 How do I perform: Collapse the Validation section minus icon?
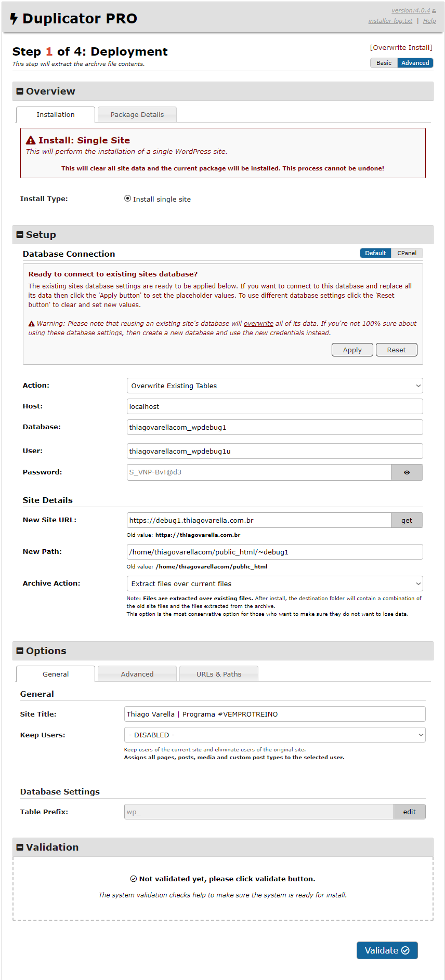click(20, 847)
